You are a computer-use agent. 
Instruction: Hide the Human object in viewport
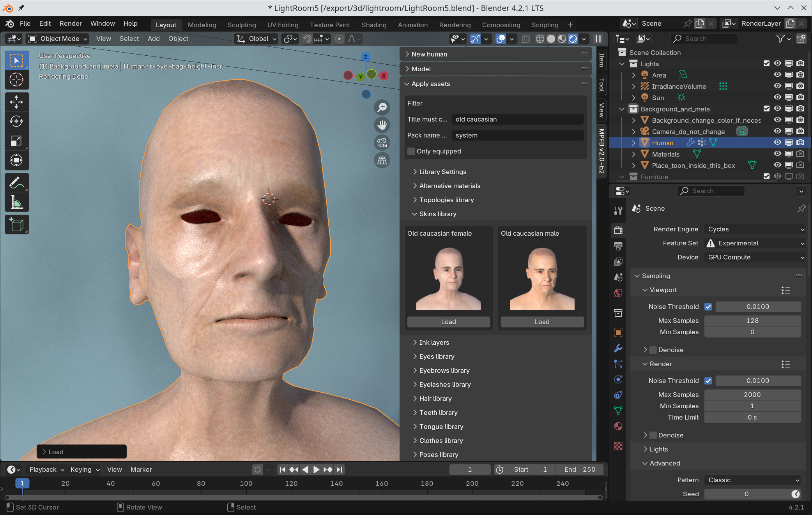pyautogui.click(x=777, y=143)
